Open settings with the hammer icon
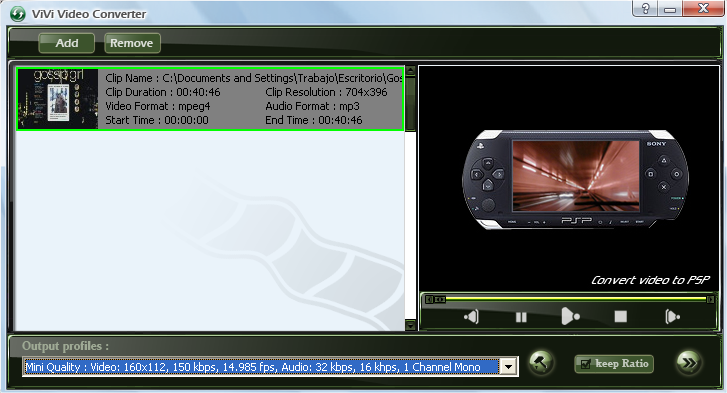Screen dimensions: 727x393 point(541,362)
